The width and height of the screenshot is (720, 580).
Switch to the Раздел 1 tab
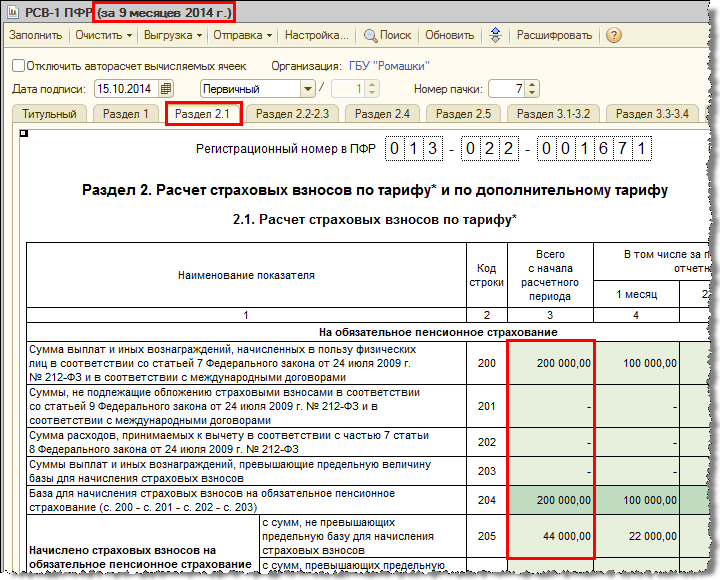tap(125, 114)
